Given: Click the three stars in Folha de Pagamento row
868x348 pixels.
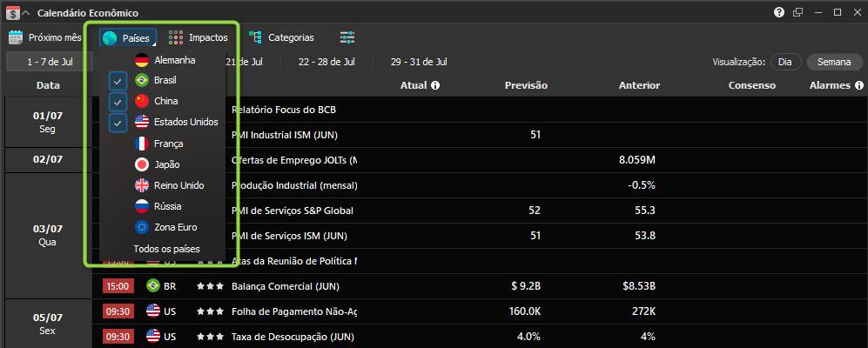Looking at the screenshot, I should 211,311.
